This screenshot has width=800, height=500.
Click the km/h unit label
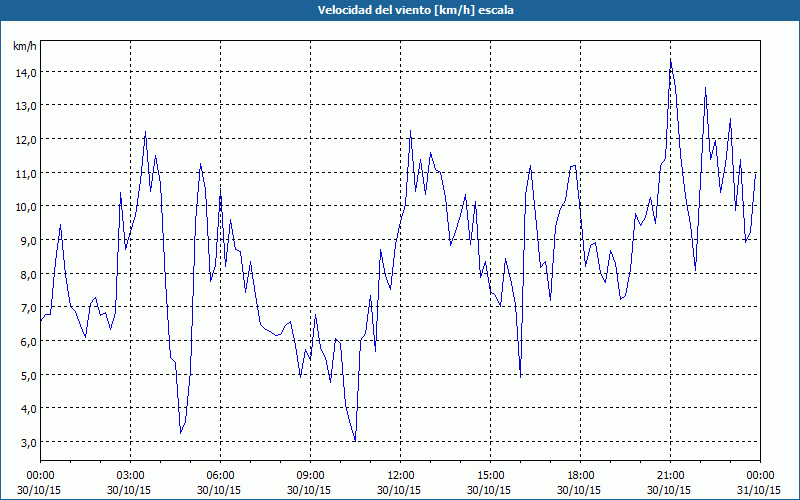[25, 46]
